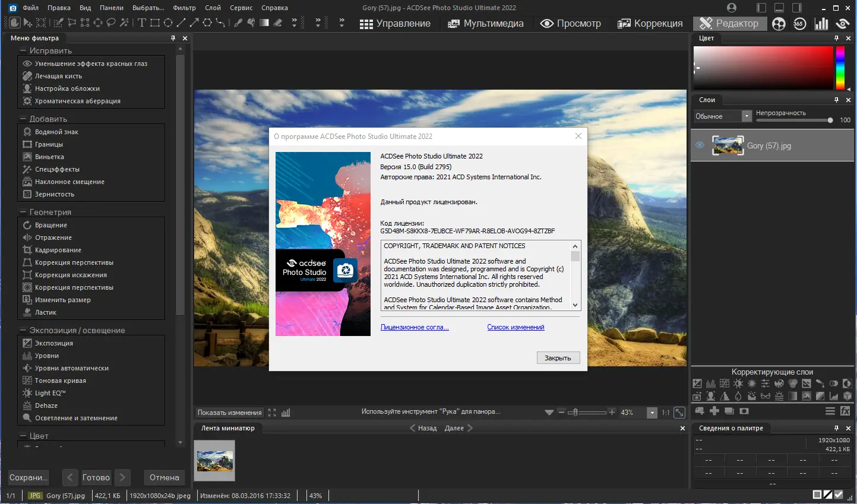
Task: Collapse the Цвет filter group
Action: pos(23,436)
